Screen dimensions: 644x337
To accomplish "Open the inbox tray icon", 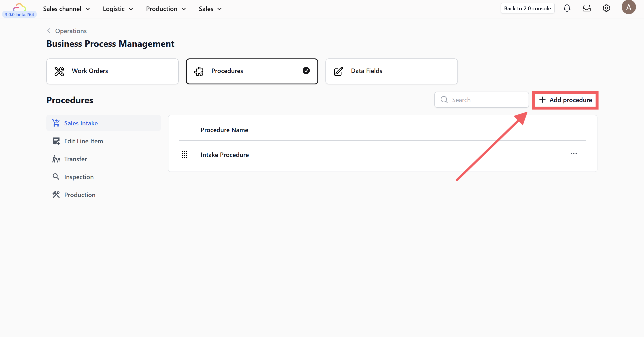I will 587,8.
